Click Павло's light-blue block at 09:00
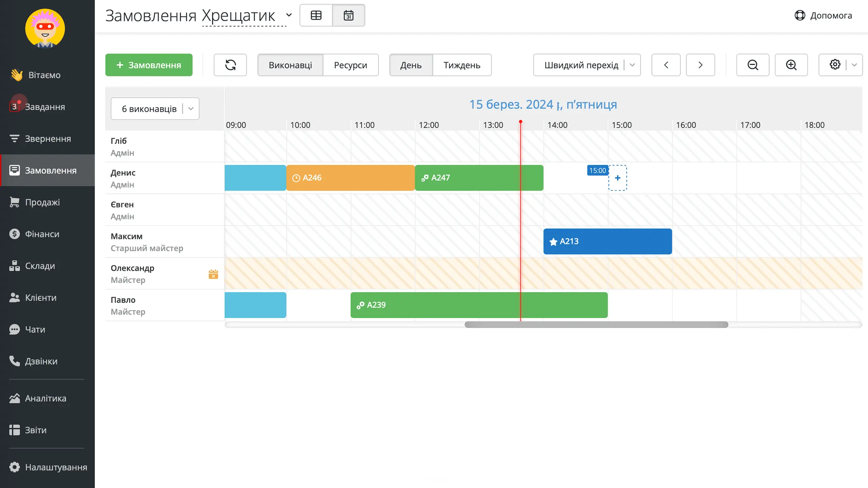The width and height of the screenshot is (868, 488). tap(255, 305)
